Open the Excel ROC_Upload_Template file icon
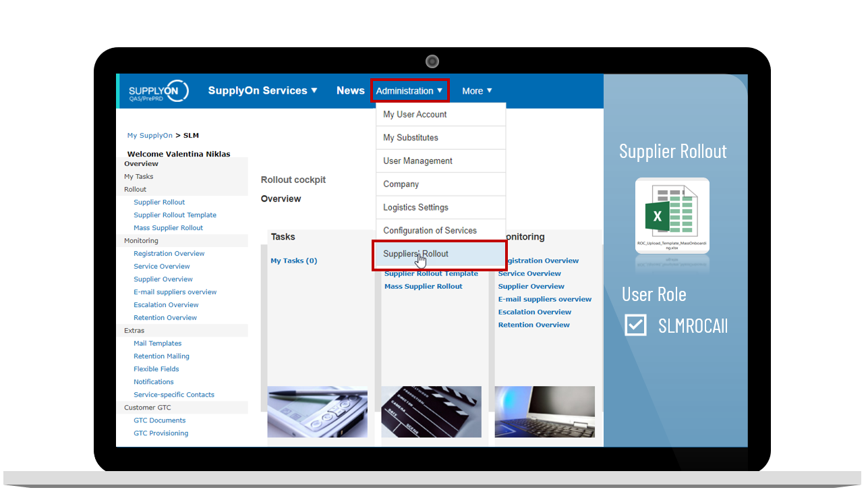Image resolution: width=868 pixels, height=492 pixels. click(672, 215)
